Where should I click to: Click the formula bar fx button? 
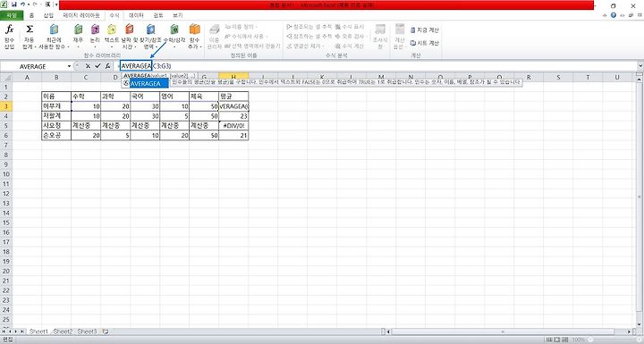coord(107,66)
